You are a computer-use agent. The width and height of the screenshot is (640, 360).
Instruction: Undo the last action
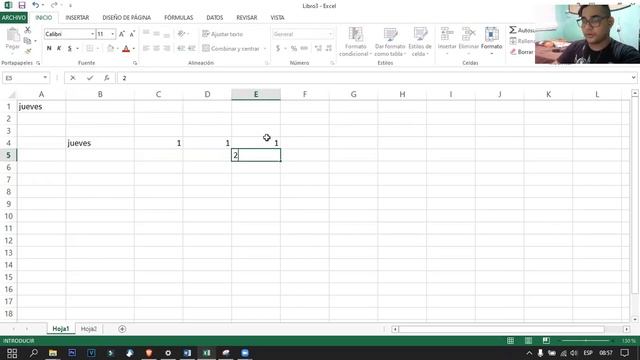(x=36, y=5)
